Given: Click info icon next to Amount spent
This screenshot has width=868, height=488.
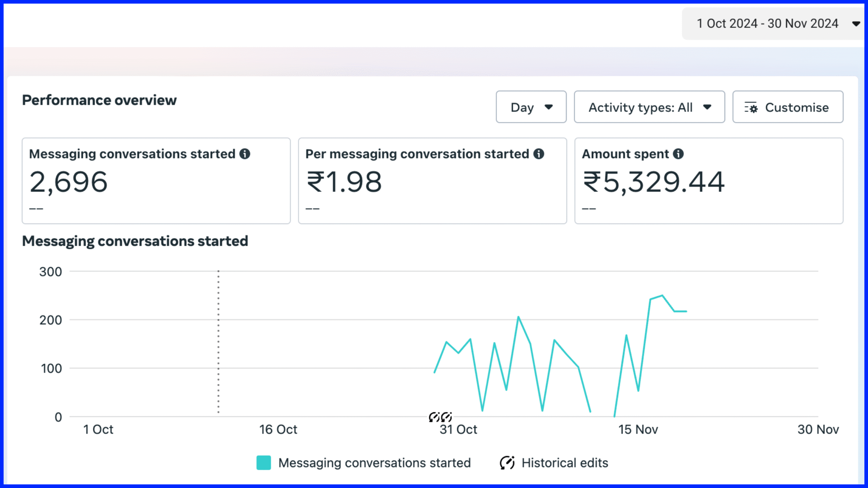Looking at the screenshot, I should (x=678, y=154).
